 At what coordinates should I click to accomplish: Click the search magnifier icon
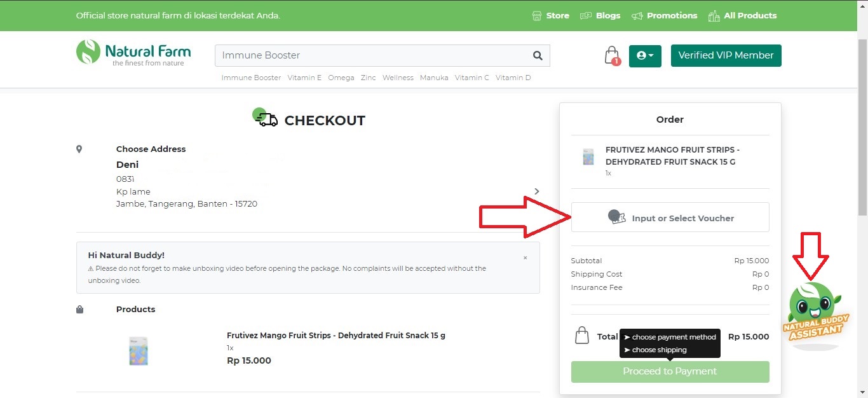pyautogui.click(x=538, y=55)
